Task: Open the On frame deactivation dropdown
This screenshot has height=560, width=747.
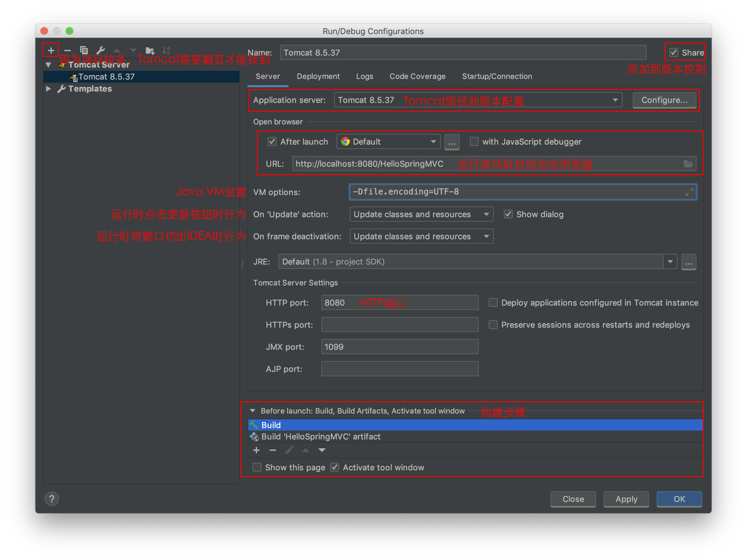Action: pos(421,237)
